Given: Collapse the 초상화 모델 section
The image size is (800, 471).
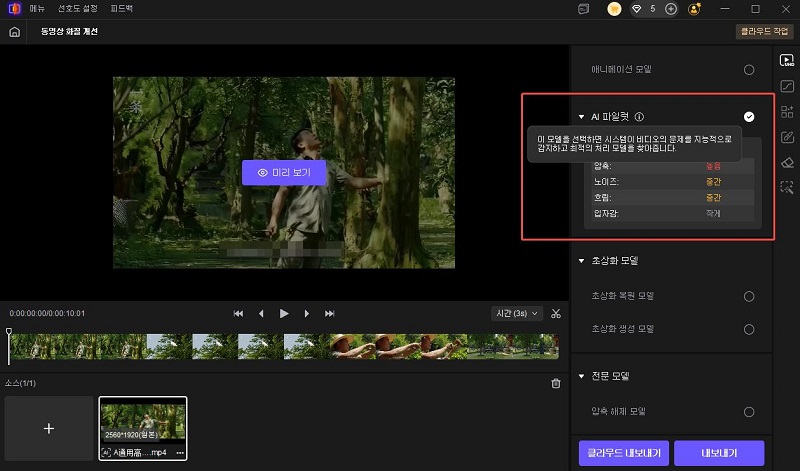Looking at the screenshot, I should [x=582, y=261].
